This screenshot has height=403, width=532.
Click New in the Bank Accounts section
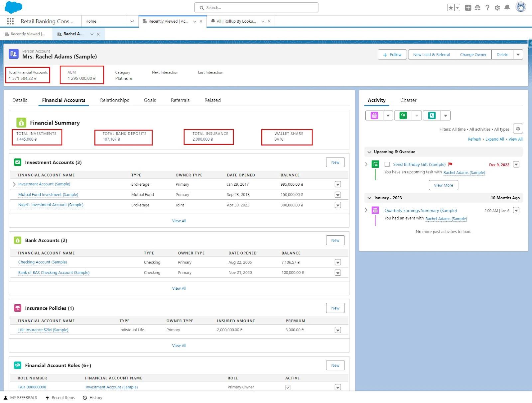coord(335,240)
